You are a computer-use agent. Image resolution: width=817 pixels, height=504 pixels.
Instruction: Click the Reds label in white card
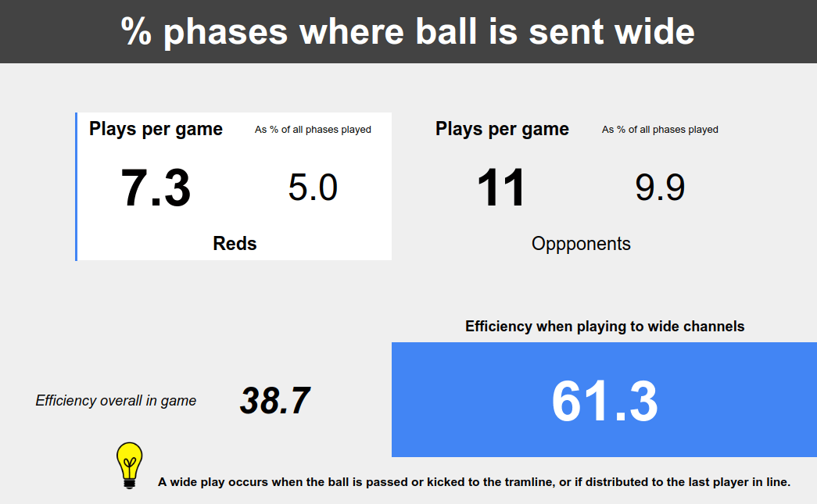(235, 244)
